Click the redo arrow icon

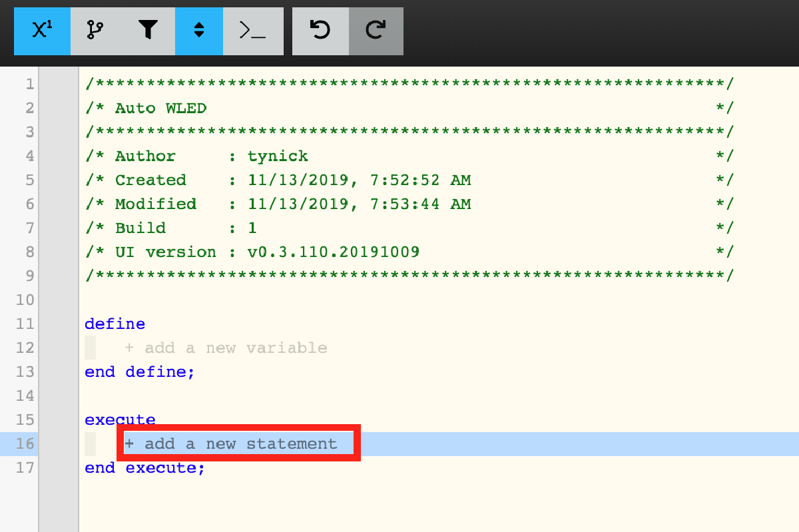(376, 31)
